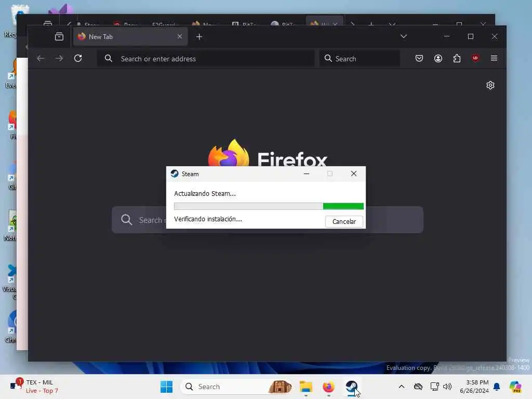Open Firefox View icon in background window

[48, 23]
